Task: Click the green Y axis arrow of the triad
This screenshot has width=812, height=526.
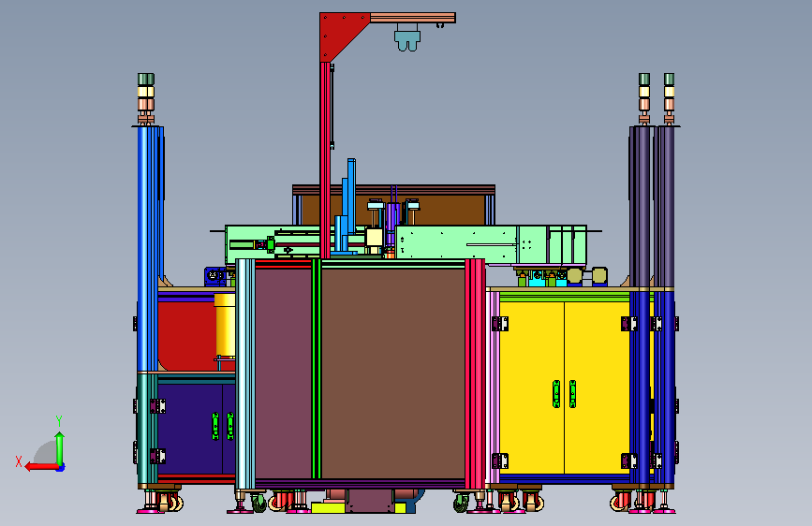Action: pos(60,449)
